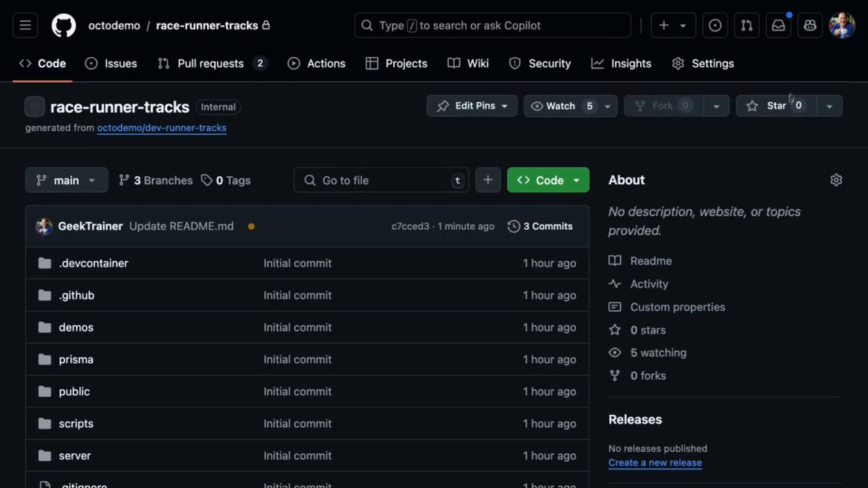Click GeekTrainer commit author name
This screenshot has height=488, width=868.
coord(90,226)
